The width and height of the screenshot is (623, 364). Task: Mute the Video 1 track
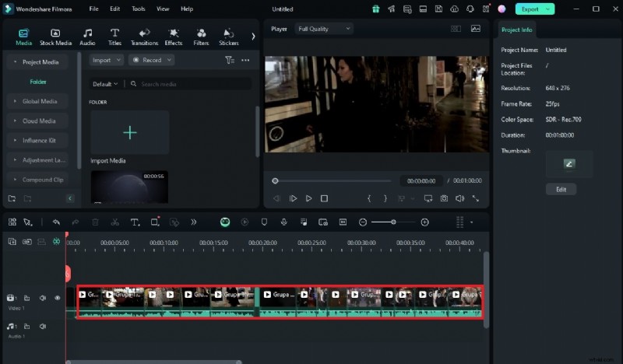point(43,298)
